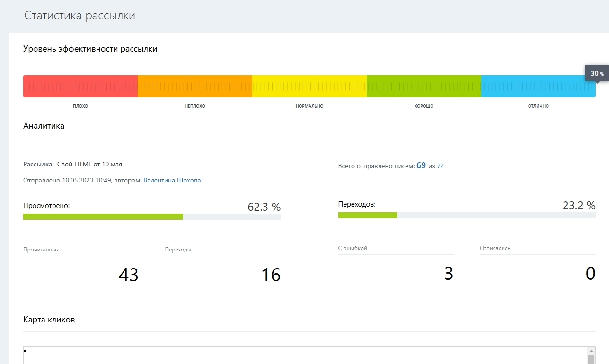This screenshot has height=364, width=609.
Task: Click the С ошибкой count 3
Action: (449, 273)
